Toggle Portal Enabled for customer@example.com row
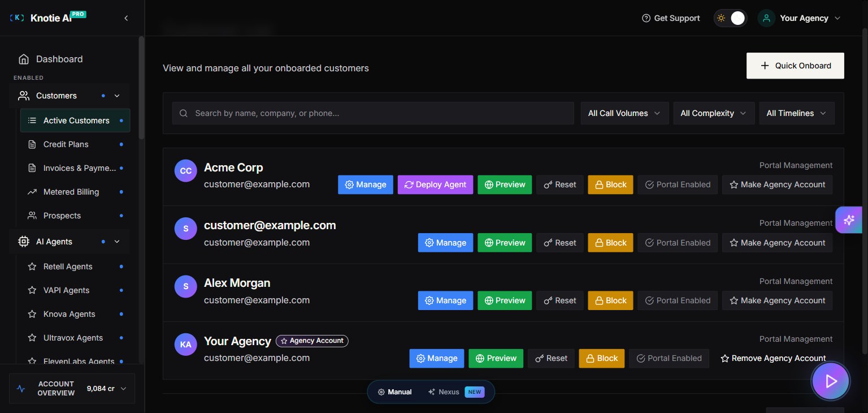Viewport: 868px width, 413px height. point(678,243)
